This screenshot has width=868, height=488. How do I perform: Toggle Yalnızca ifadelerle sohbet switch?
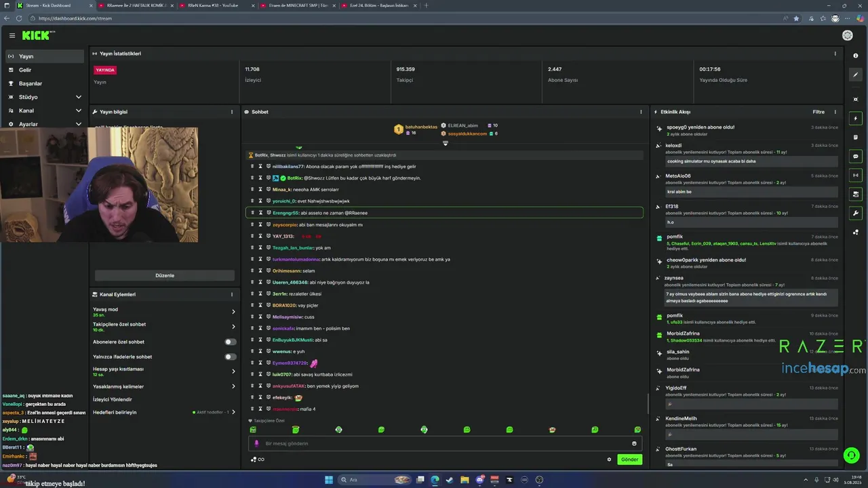(x=231, y=357)
